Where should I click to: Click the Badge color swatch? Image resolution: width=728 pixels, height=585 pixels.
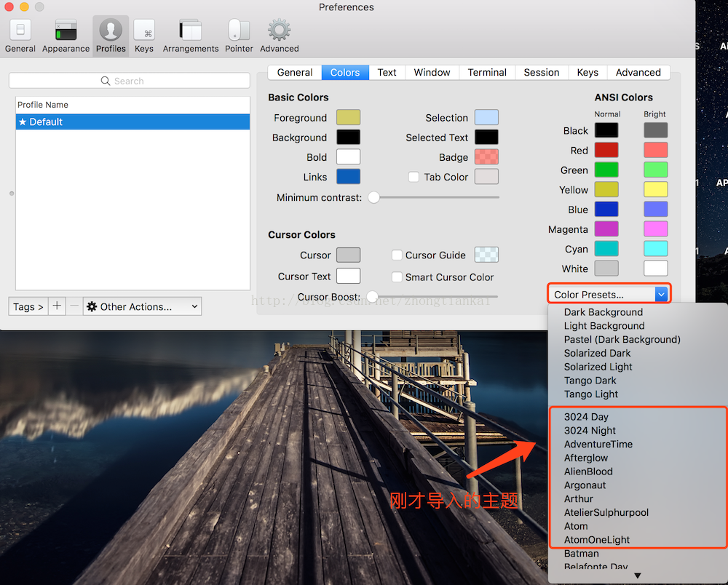point(486,157)
